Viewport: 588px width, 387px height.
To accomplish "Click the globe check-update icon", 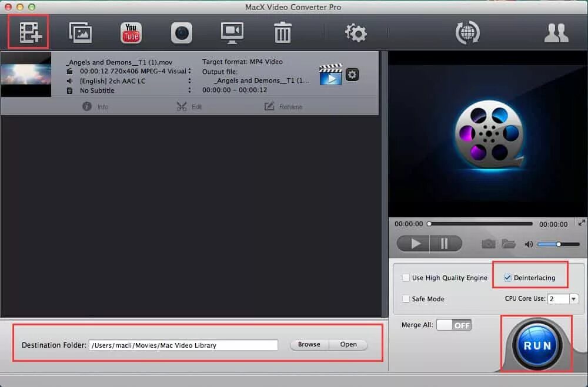I will click(467, 33).
